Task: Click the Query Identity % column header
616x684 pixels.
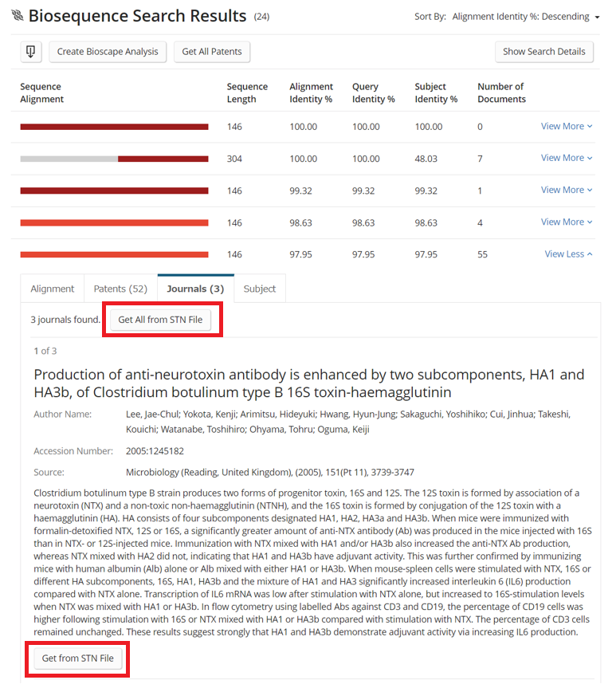Action: pyautogui.click(x=373, y=92)
